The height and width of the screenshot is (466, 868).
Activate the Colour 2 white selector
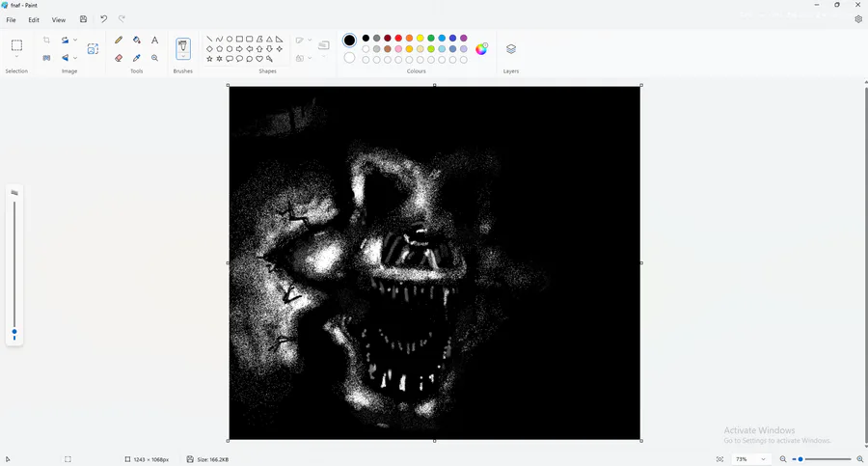(349, 58)
